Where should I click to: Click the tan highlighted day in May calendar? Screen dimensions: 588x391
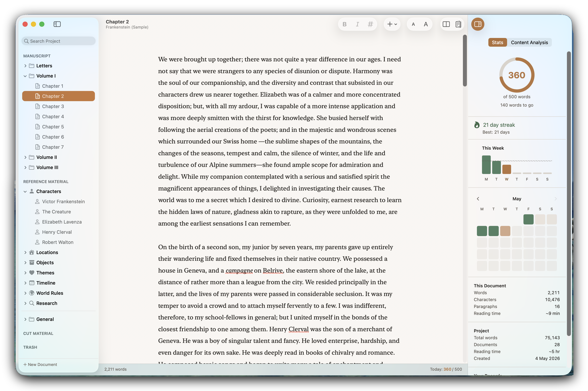tap(505, 231)
